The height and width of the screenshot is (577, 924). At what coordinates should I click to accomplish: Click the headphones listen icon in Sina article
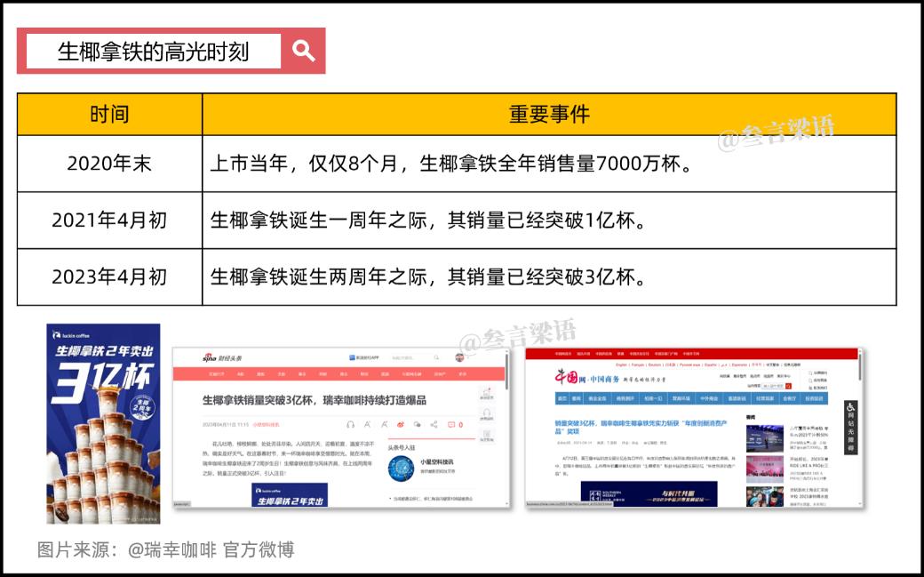351,424
